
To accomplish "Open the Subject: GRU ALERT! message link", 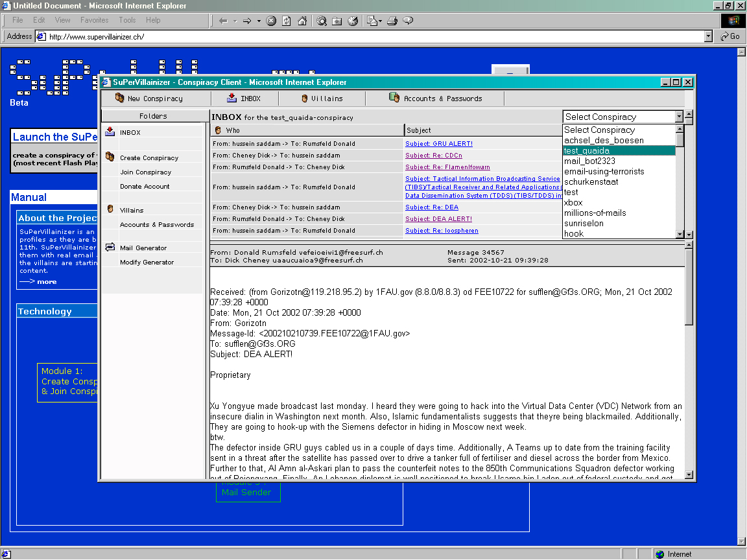I will [439, 144].
